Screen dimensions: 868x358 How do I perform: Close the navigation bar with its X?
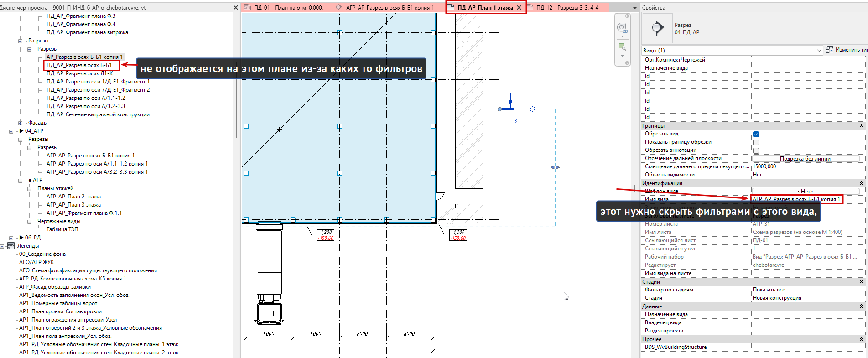coord(627,16)
